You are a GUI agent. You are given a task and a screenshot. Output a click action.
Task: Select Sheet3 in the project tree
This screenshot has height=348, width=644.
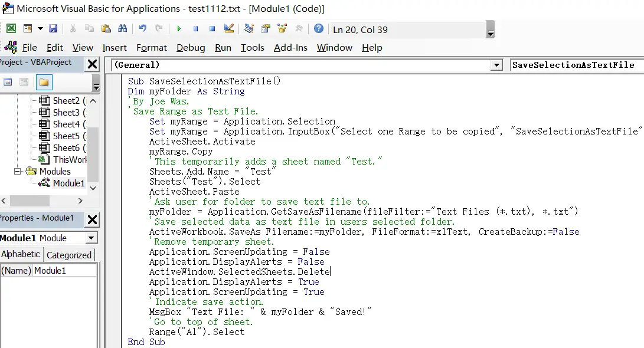tap(62, 113)
